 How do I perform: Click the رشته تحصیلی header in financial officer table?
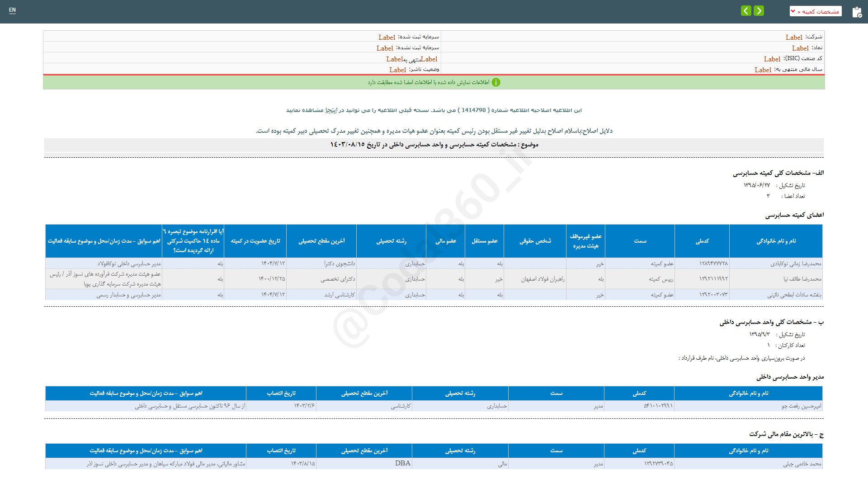click(460, 451)
